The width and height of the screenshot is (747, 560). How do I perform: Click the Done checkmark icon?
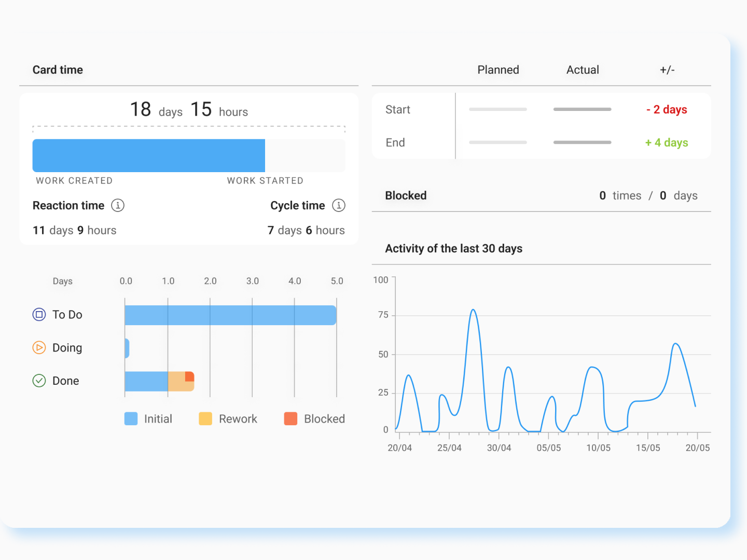pyautogui.click(x=39, y=381)
